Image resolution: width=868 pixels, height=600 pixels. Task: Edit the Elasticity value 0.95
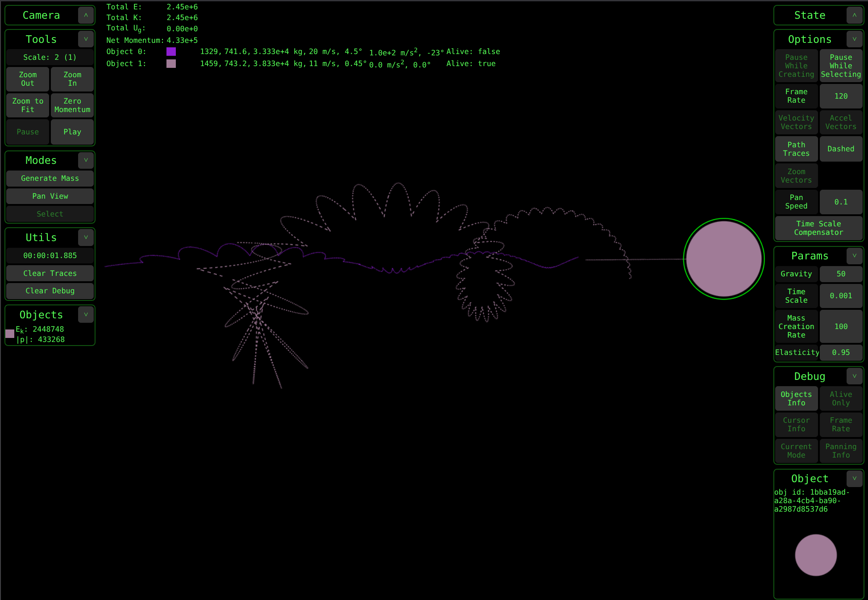coord(841,352)
